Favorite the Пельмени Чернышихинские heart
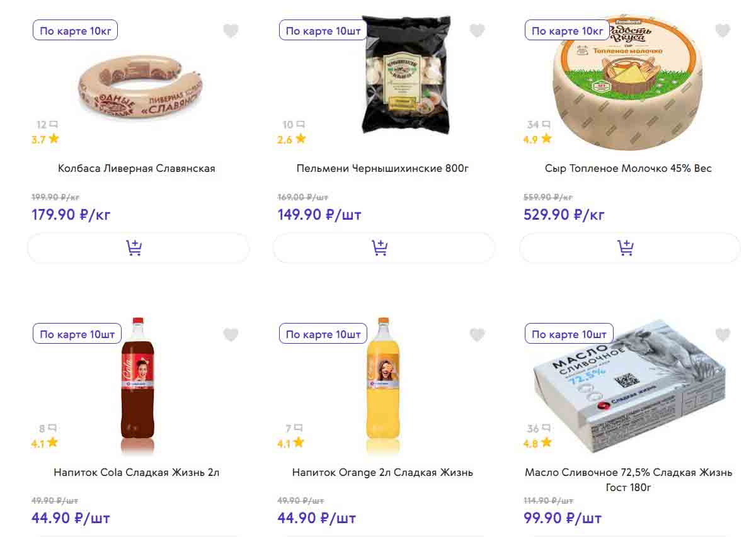 (x=477, y=31)
